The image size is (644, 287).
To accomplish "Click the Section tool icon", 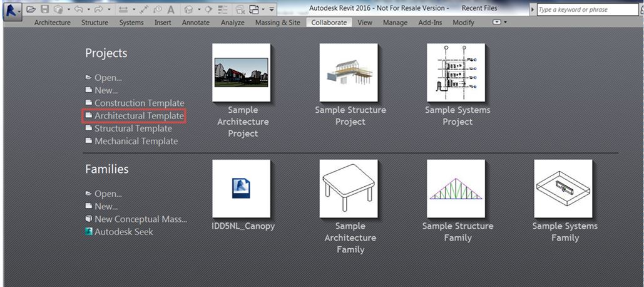I will [208, 9].
